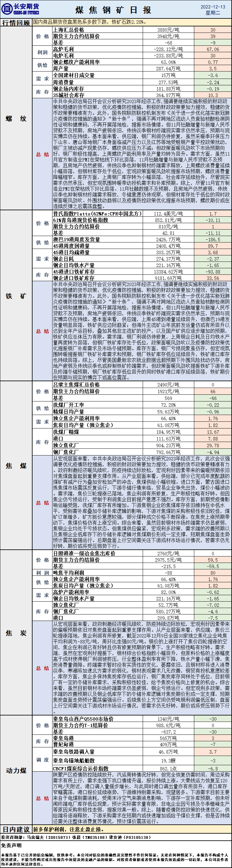232x868 pixels.
Task: Click the 螺纹 section label
Action: tap(16, 118)
